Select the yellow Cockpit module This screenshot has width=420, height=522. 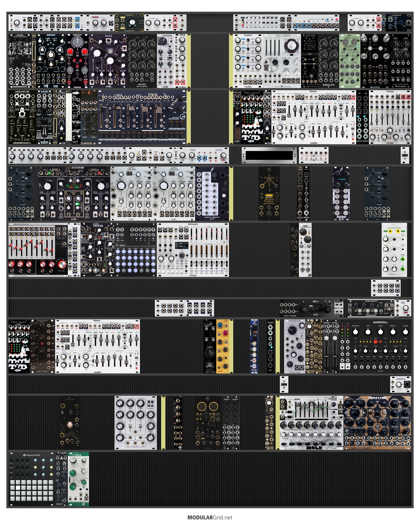[x=222, y=346]
